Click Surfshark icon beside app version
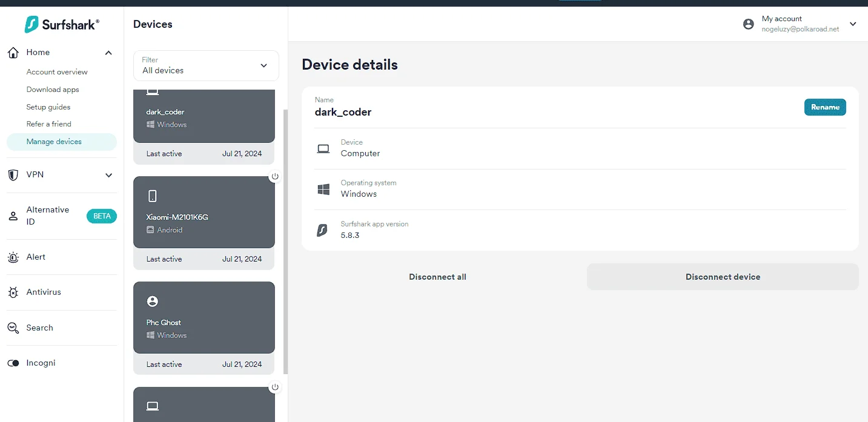The height and width of the screenshot is (422, 868). (x=323, y=230)
